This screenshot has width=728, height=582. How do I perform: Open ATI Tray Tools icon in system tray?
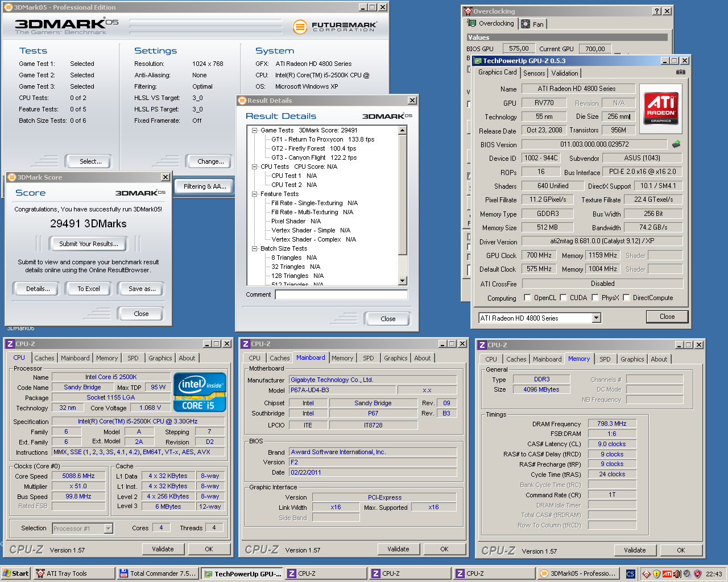(647, 574)
